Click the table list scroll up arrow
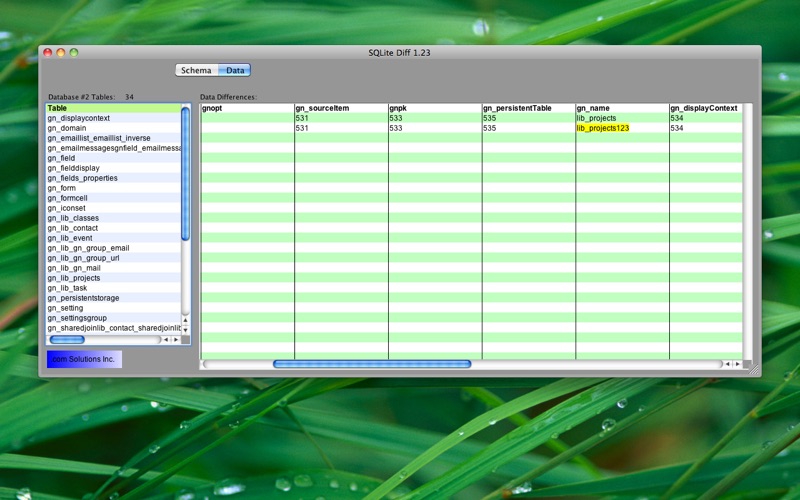 [186, 320]
